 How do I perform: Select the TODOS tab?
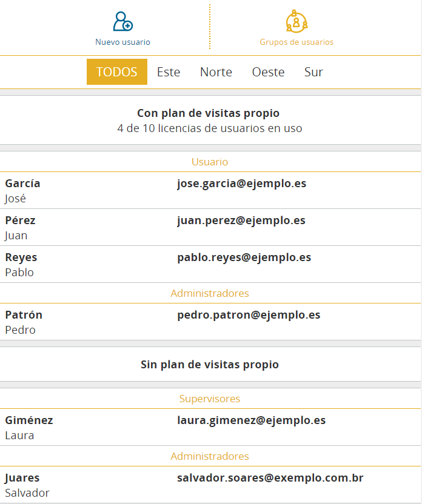point(117,71)
